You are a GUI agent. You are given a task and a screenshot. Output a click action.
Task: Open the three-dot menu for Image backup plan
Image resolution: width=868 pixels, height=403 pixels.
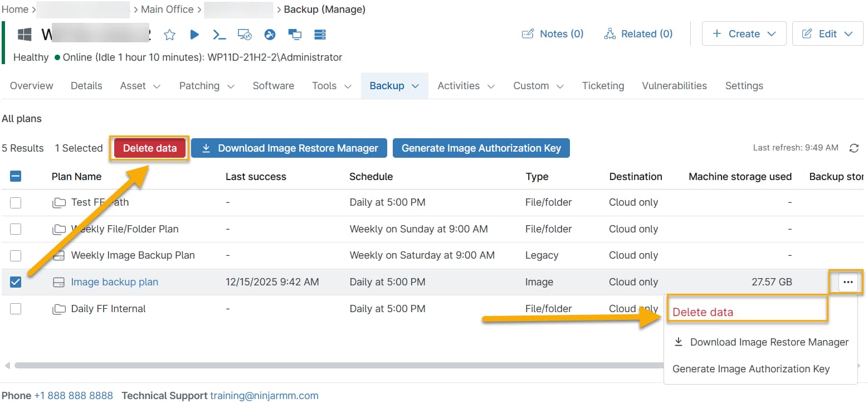coord(847,282)
